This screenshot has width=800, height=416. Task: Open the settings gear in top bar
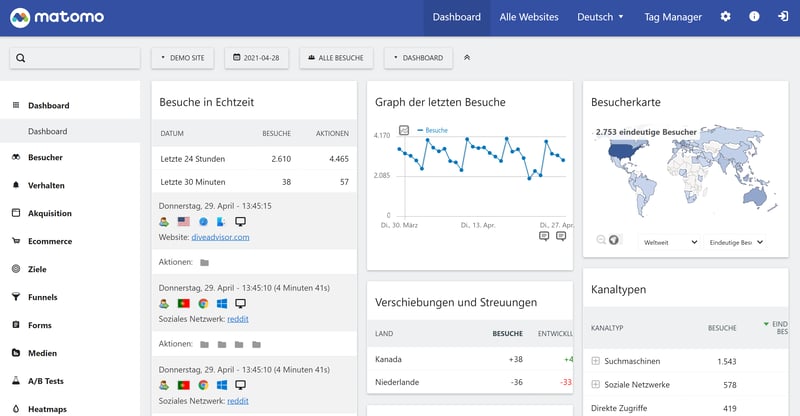[725, 17]
